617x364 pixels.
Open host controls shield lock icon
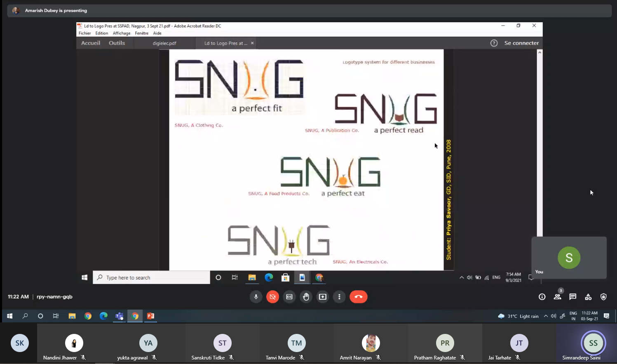coord(603,297)
